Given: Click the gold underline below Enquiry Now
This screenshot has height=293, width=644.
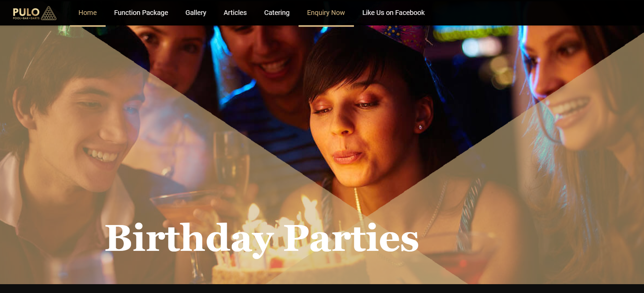Looking at the screenshot, I should tap(326, 26).
